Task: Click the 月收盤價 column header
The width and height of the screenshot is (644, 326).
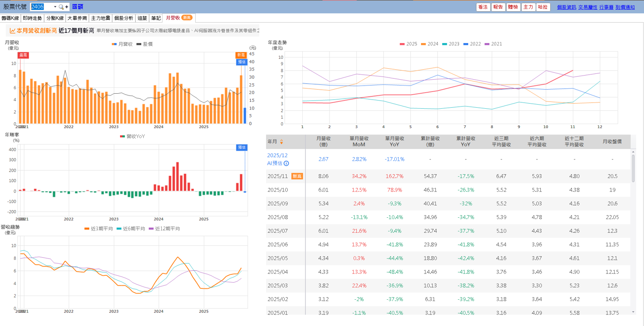Action: tap(612, 142)
